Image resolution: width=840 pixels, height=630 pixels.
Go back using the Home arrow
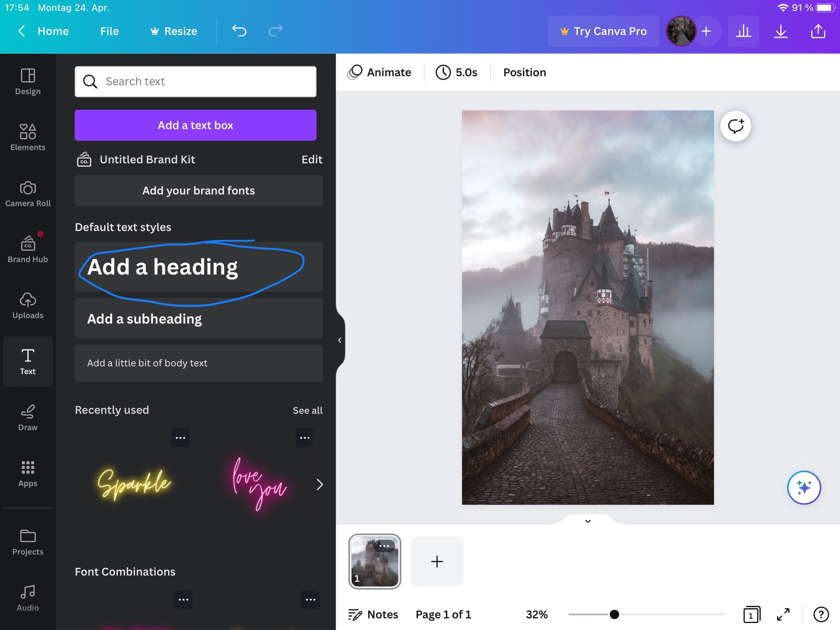tap(21, 31)
